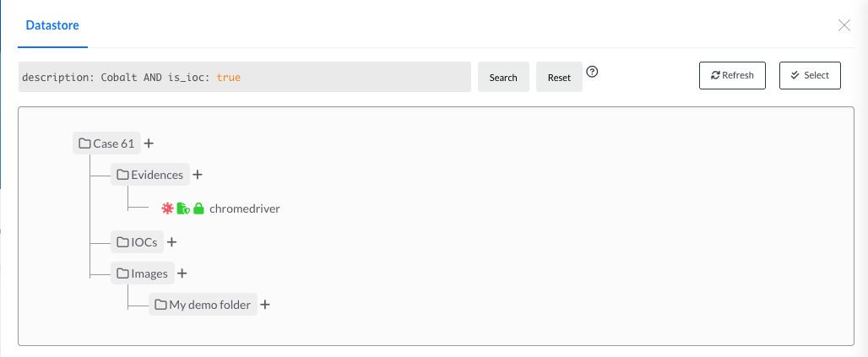Click the plus icon next to Images
Image resolution: width=868 pixels, height=357 pixels.
(x=182, y=273)
